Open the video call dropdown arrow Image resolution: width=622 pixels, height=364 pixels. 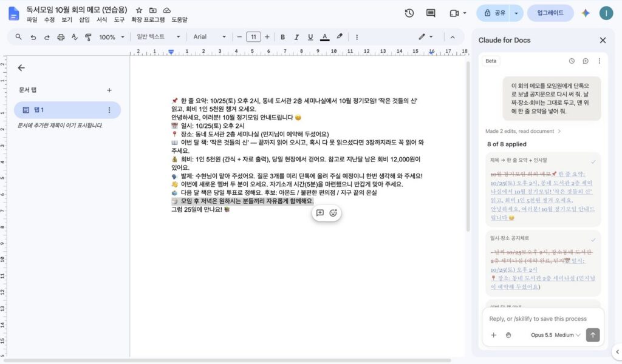tap(465, 13)
